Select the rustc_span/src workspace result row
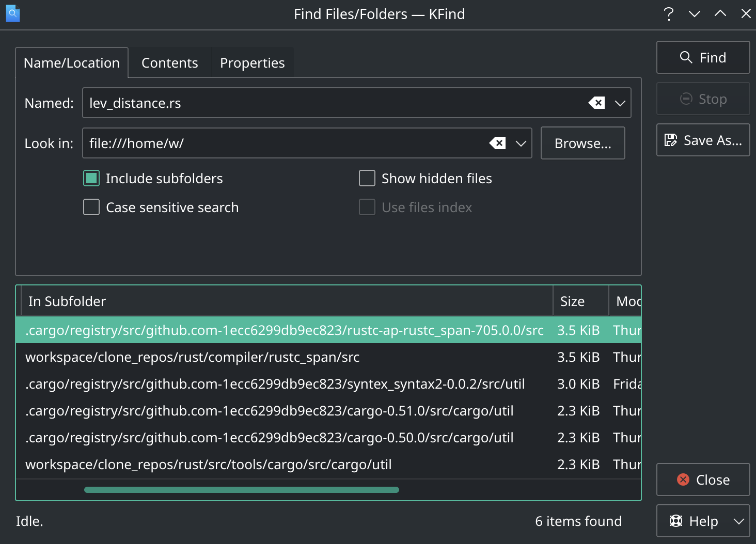The image size is (756, 544). click(x=192, y=357)
